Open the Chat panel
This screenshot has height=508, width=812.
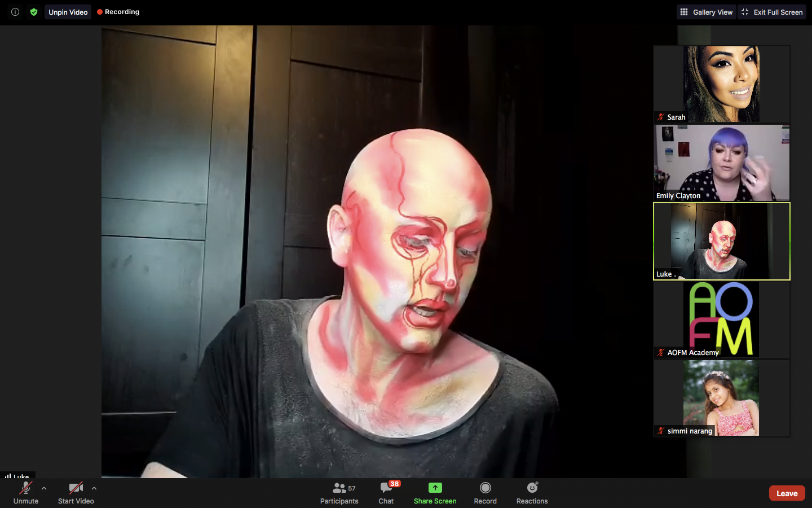click(386, 492)
